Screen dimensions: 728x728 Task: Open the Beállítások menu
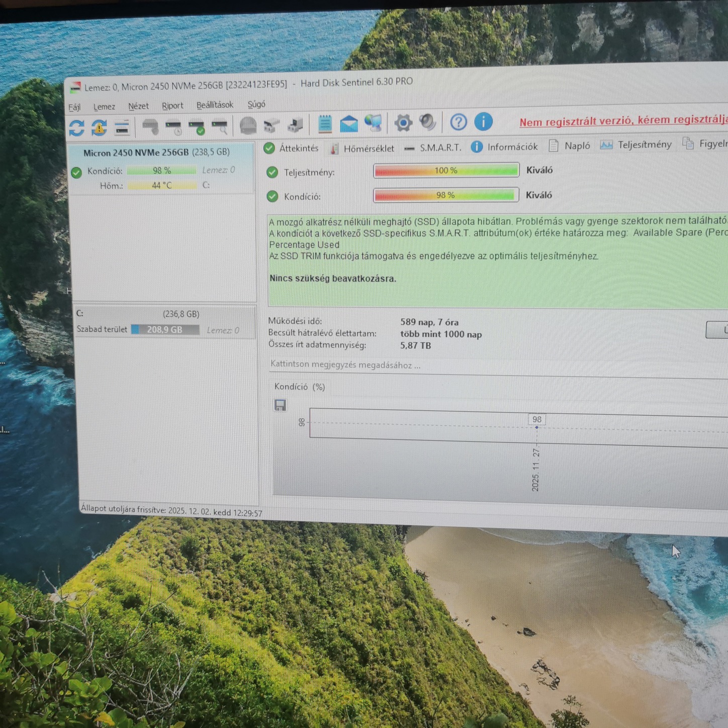215,105
